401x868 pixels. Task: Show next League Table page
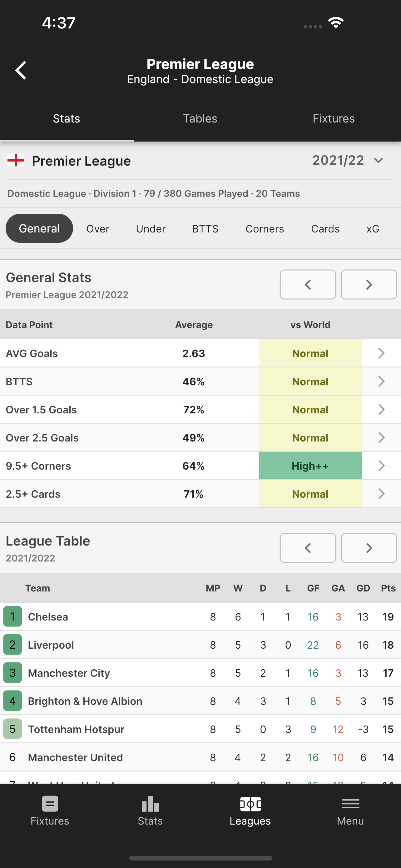click(369, 548)
